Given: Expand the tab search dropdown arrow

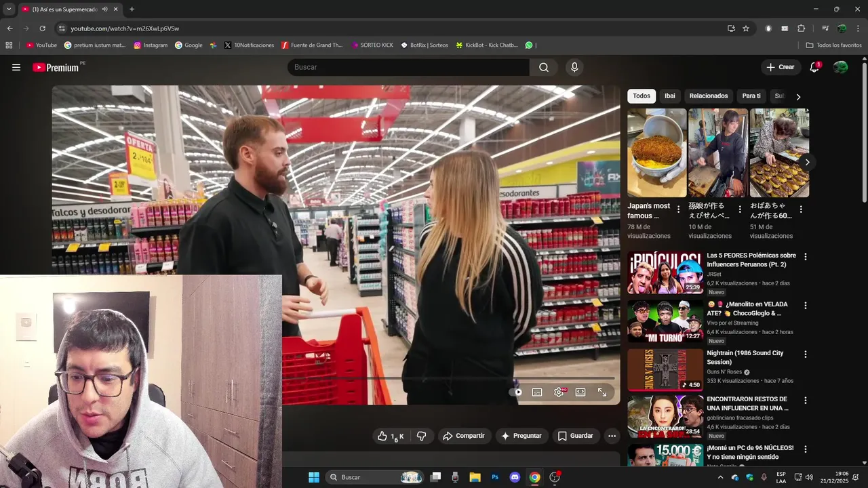Looking at the screenshot, I should coord(9,9).
